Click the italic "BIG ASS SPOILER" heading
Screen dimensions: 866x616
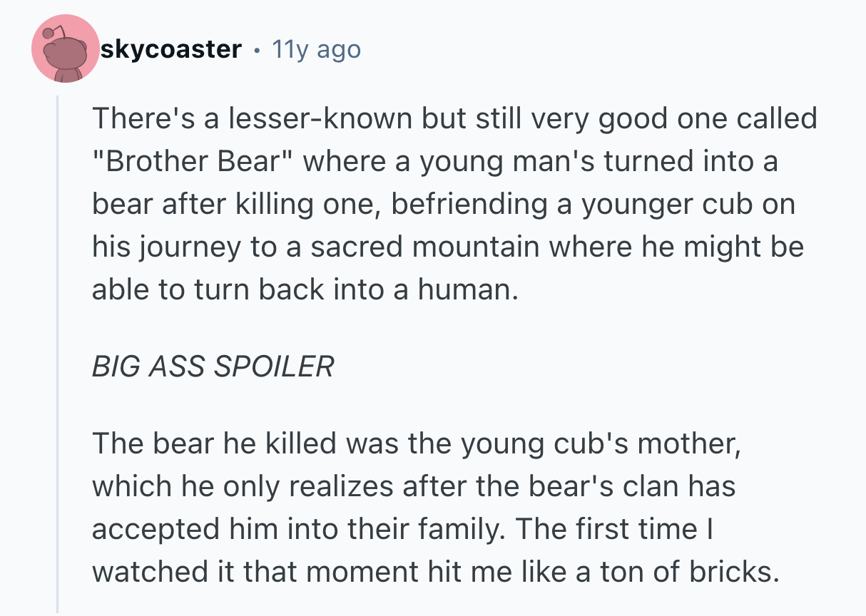coord(213,366)
